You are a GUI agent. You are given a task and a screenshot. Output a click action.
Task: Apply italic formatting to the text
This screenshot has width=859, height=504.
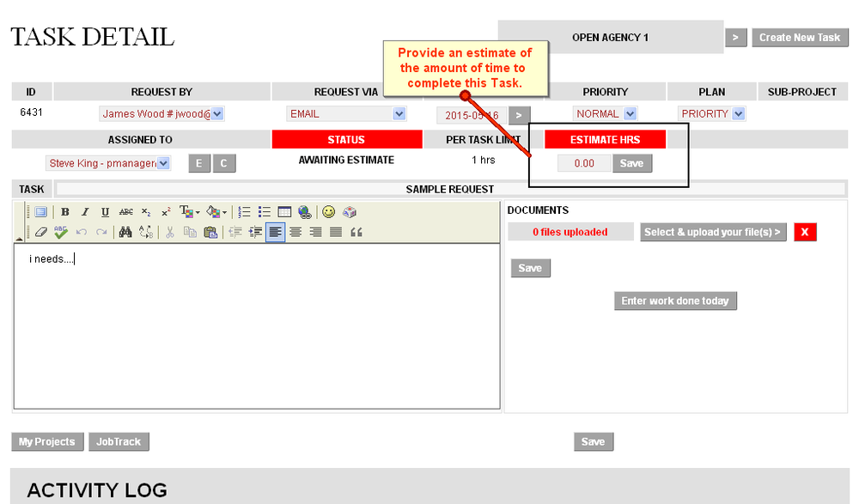coord(85,212)
